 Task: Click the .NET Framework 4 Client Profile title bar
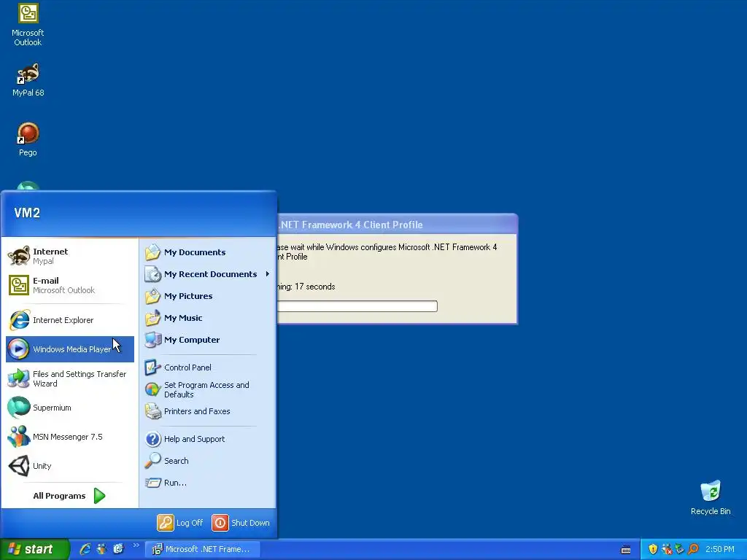397,225
